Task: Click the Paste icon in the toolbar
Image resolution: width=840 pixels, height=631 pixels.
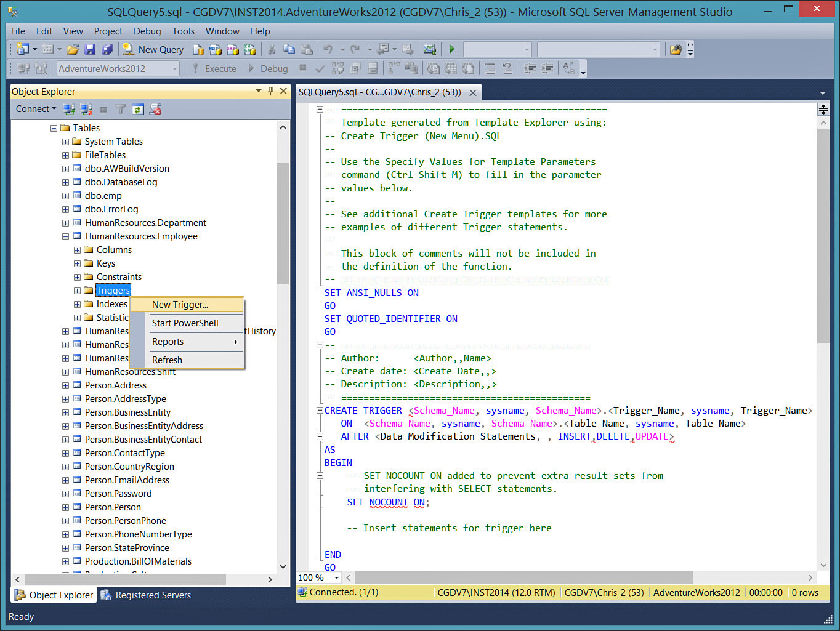Action: pyautogui.click(x=306, y=50)
